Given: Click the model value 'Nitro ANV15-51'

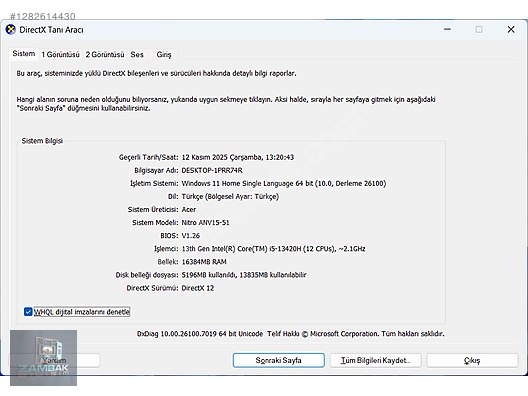Looking at the screenshot, I should pyautogui.click(x=205, y=223).
